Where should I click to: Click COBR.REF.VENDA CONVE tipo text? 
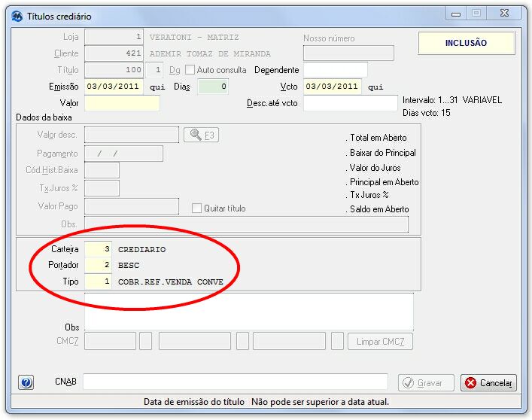click(x=171, y=282)
